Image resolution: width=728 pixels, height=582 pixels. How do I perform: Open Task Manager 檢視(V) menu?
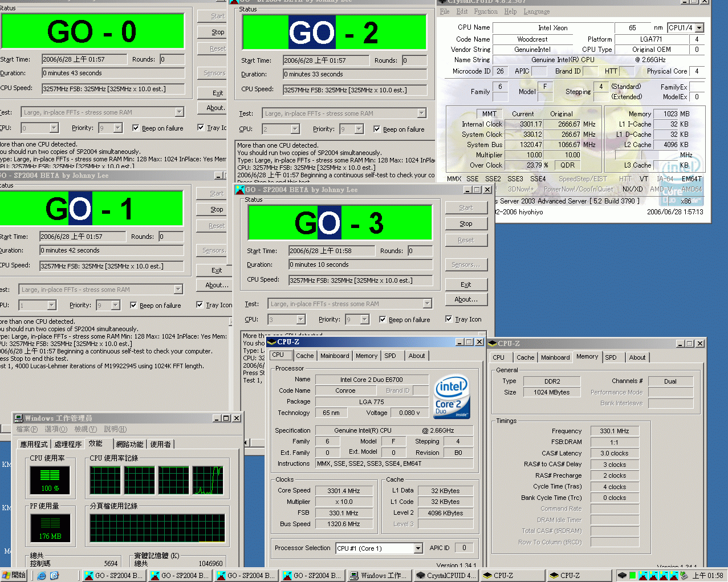click(x=86, y=429)
